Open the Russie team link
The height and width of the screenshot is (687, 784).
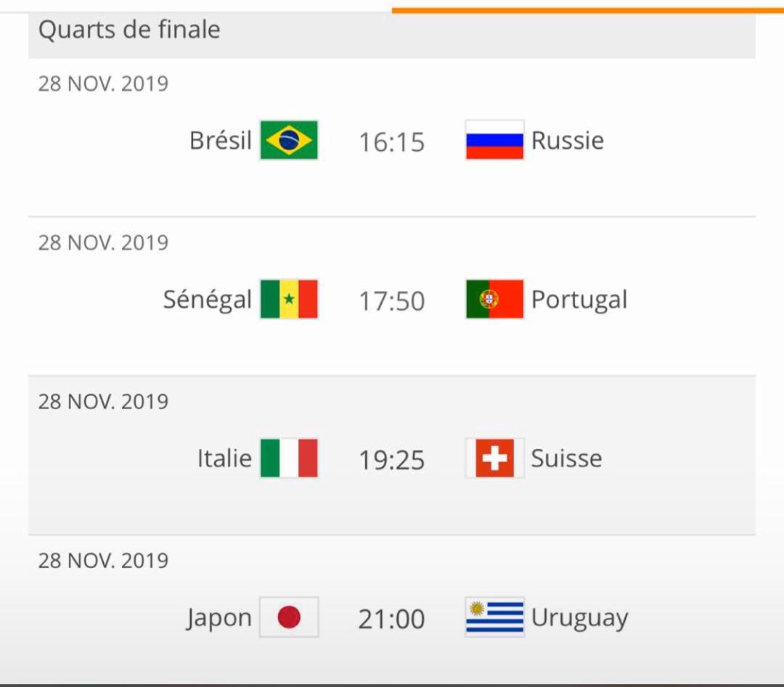(x=568, y=141)
